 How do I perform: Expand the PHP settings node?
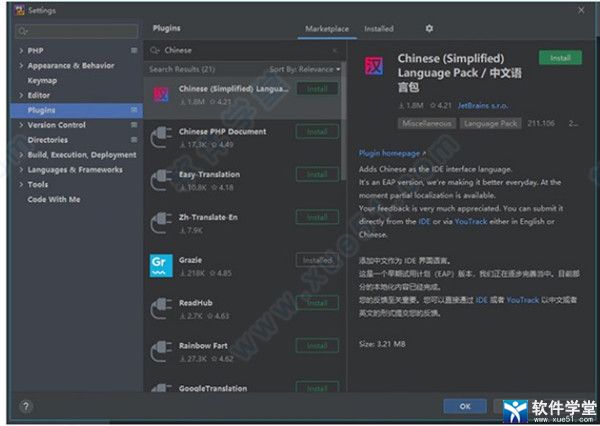(21, 51)
